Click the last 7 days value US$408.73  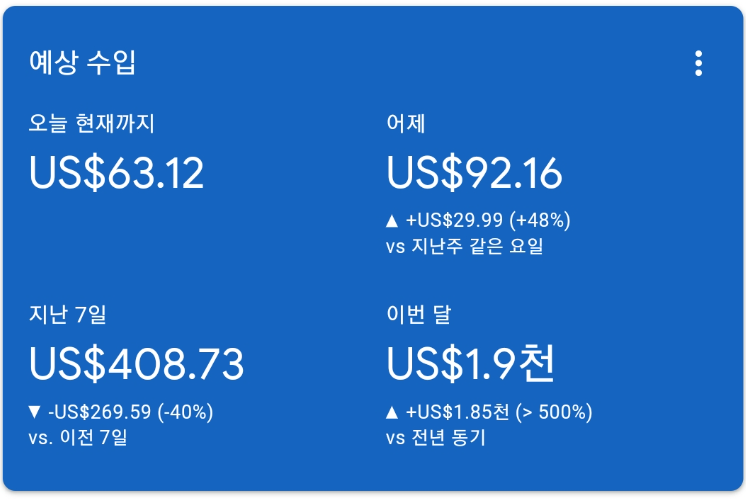click(136, 364)
